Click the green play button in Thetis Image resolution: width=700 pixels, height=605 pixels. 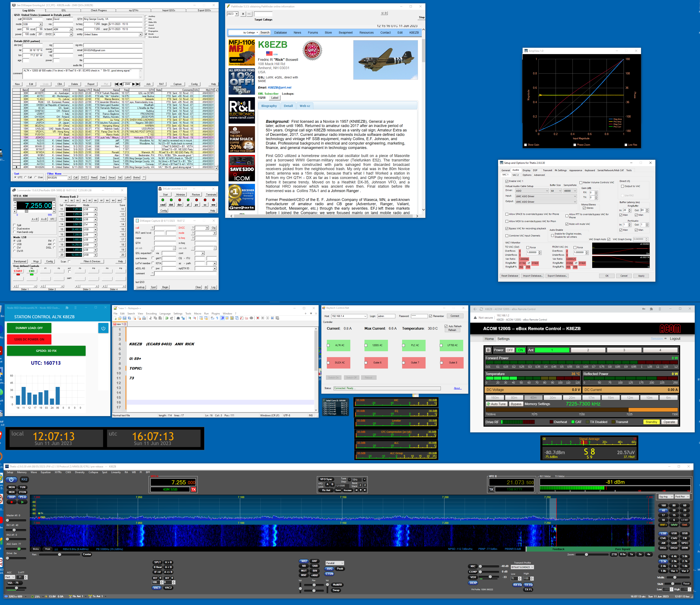click(22, 502)
